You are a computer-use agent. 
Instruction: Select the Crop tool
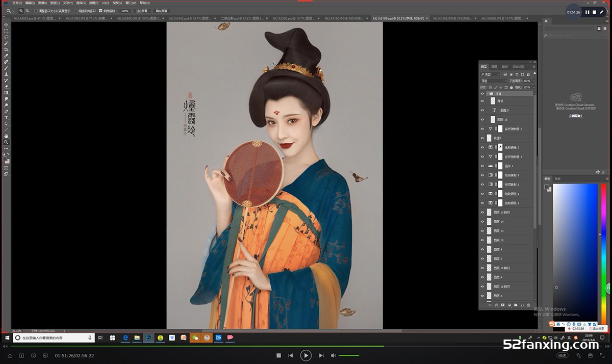coord(7,48)
